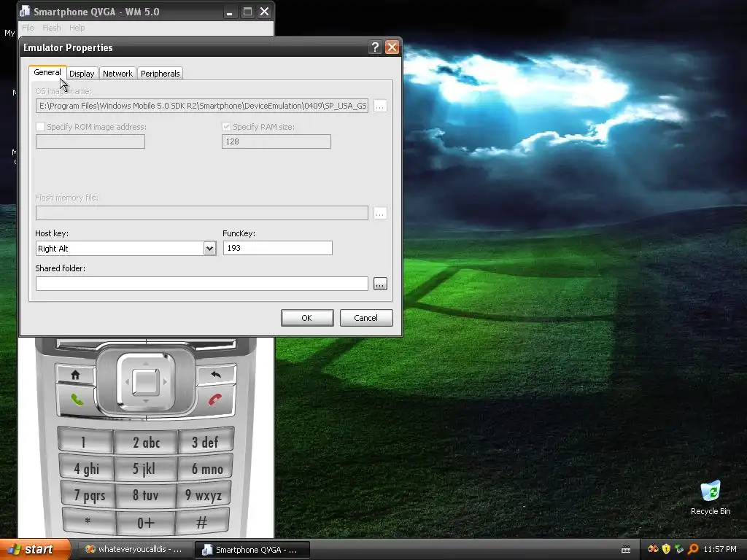This screenshot has width=747, height=560.
Task: Toggle Specify ROM image address checkbox
Action: tap(41, 127)
